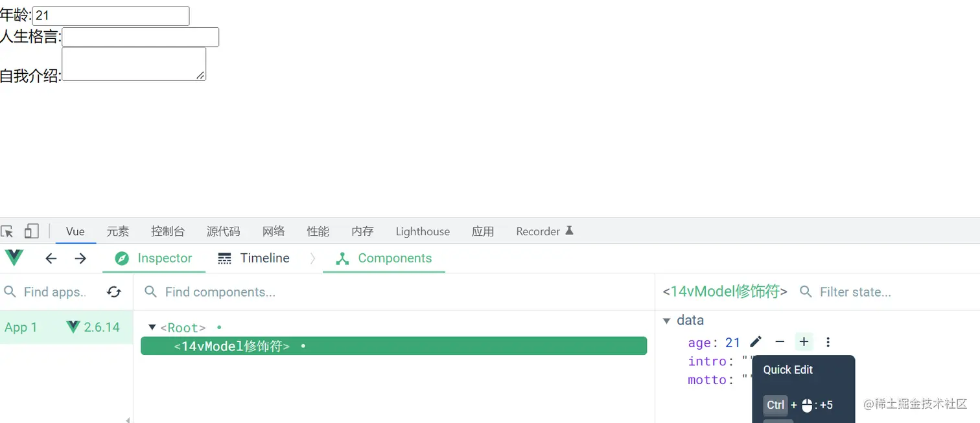Image resolution: width=980 pixels, height=423 pixels.
Task: Open the Recorder tab
Action: point(544,231)
